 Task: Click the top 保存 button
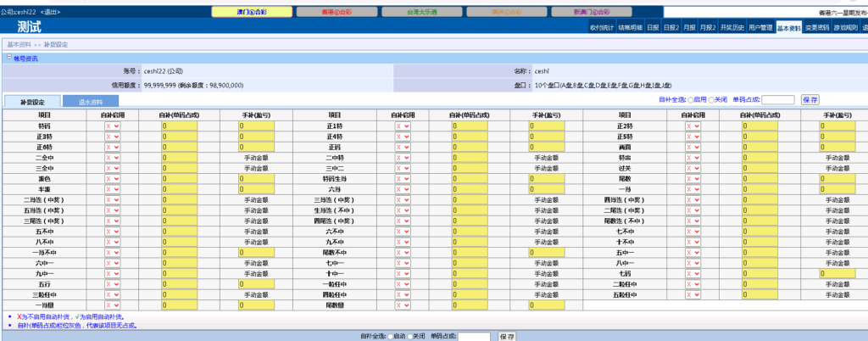point(810,99)
